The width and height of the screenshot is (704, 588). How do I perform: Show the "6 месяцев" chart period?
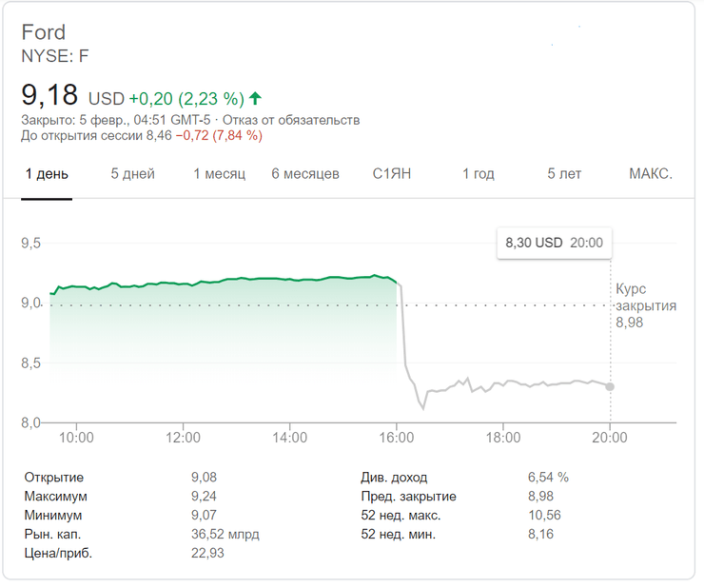[x=304, y=174]
